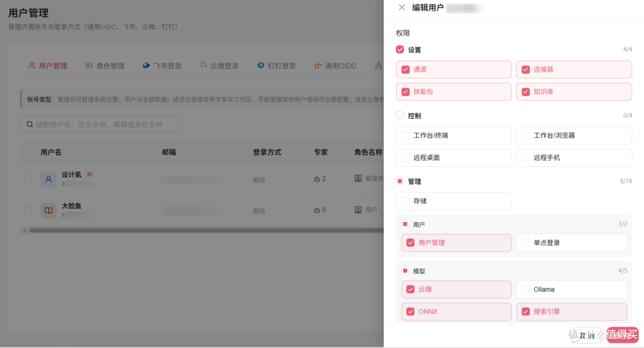Click the horizontal scrollbar left arrow
The width and height of the screenshot is (644, 348).
(x=24, y=230)
